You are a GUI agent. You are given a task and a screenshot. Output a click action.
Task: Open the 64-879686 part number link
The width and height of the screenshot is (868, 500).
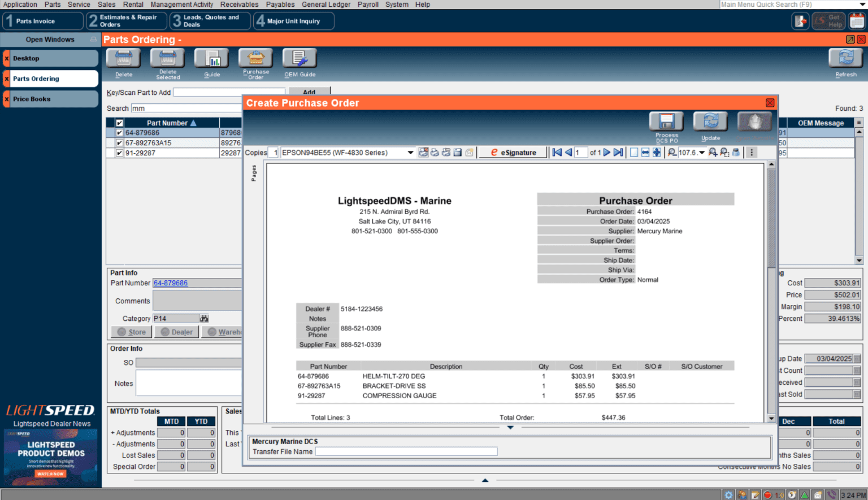[171, 283]
